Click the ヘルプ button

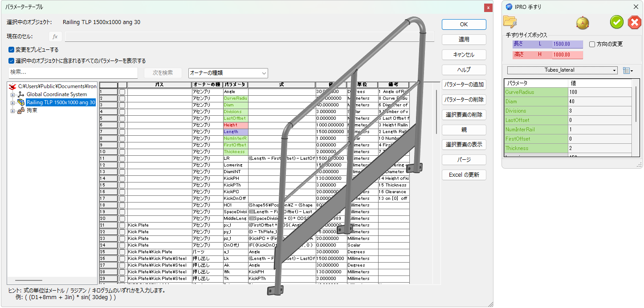(464, 70)
